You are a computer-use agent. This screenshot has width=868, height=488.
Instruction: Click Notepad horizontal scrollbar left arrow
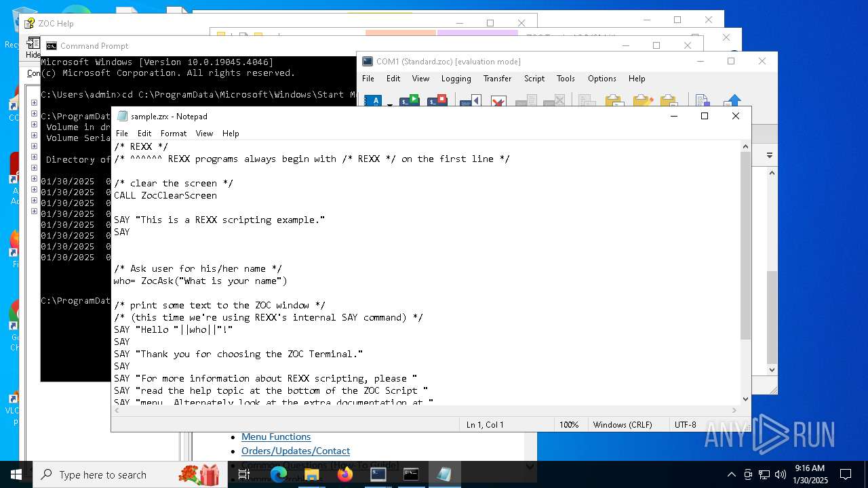[117, 410]
